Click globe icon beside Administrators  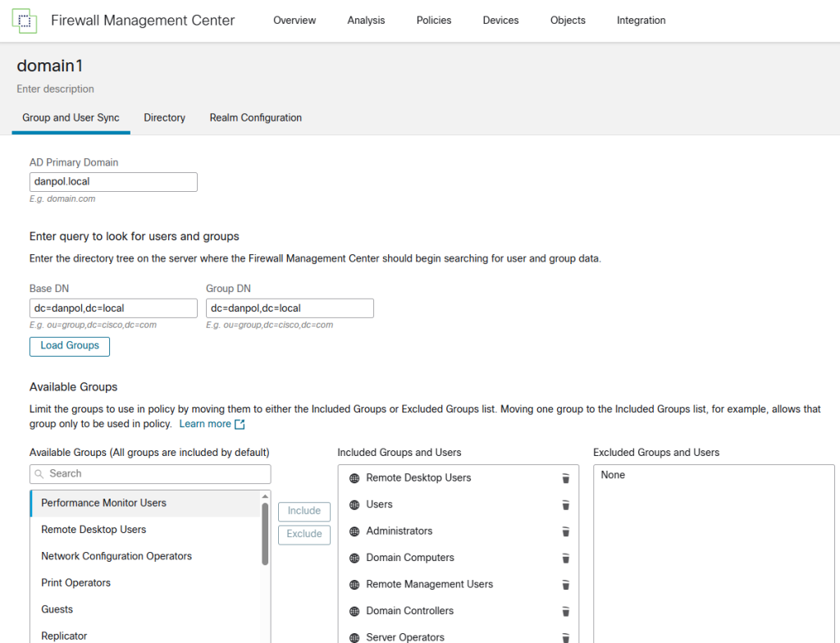[354, 531]
